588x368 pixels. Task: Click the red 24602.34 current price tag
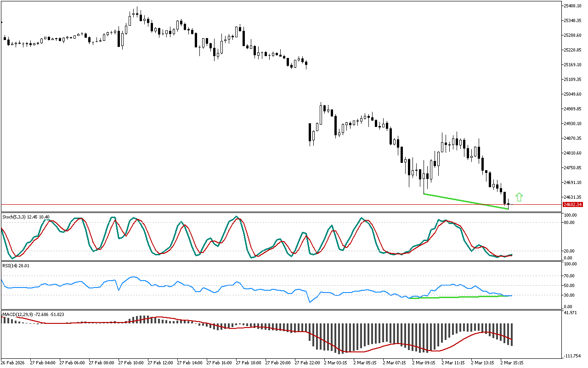pyautogui.click(x=572, y=204)
